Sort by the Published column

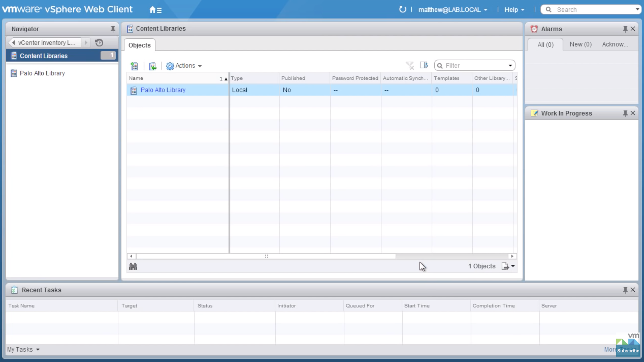coord(305,78)
